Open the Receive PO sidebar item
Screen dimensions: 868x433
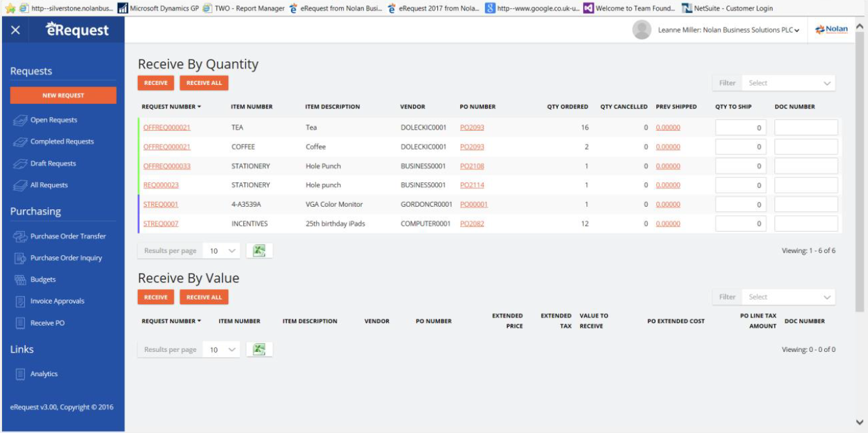(47, 323)
